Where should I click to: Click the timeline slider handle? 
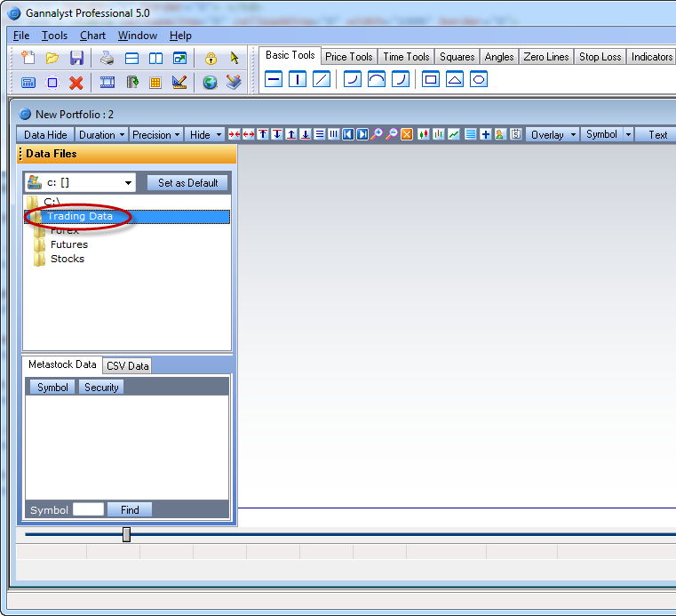pyautogui.click(x=126, y=534)
